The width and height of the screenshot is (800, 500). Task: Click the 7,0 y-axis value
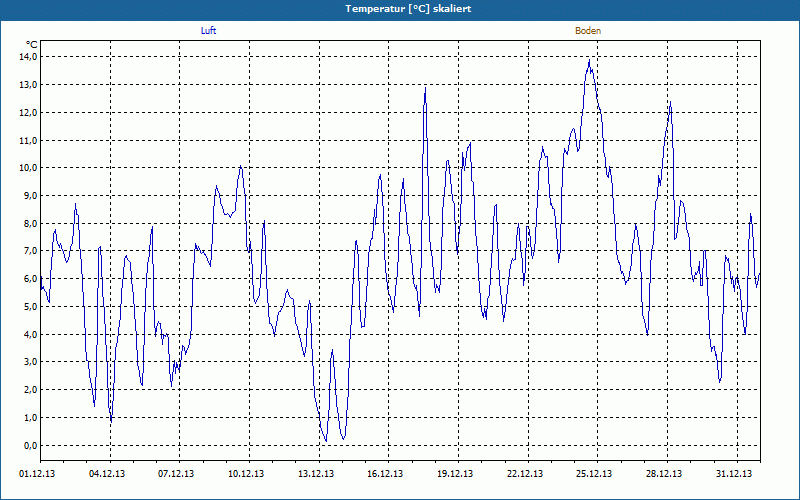31,251
